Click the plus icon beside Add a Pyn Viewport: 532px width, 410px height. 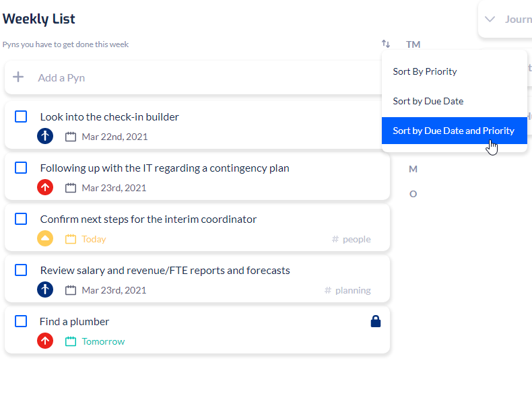[x=18, y=77]
